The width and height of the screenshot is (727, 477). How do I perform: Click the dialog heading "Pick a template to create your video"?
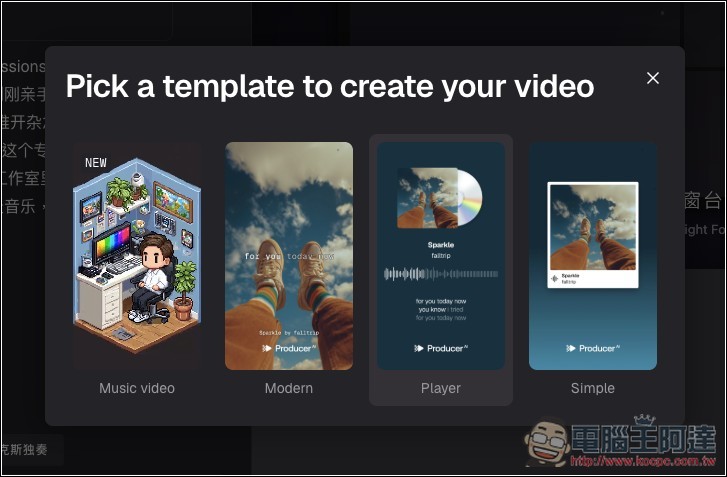330,87
